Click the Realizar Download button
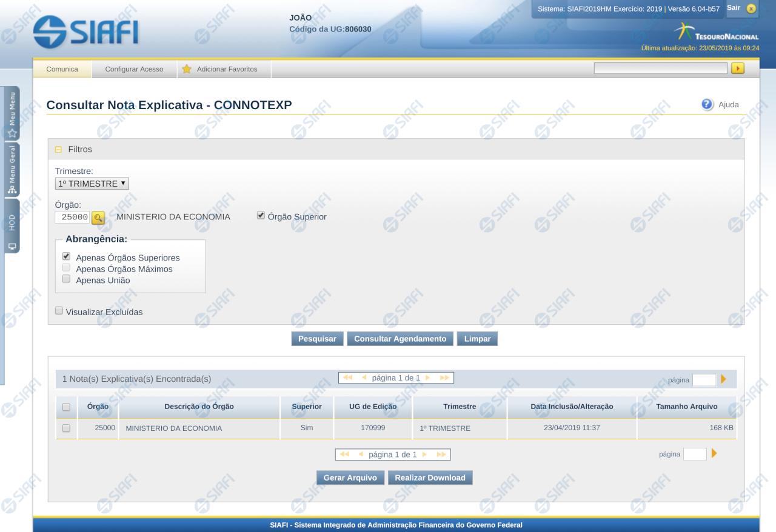 point(430,478)
